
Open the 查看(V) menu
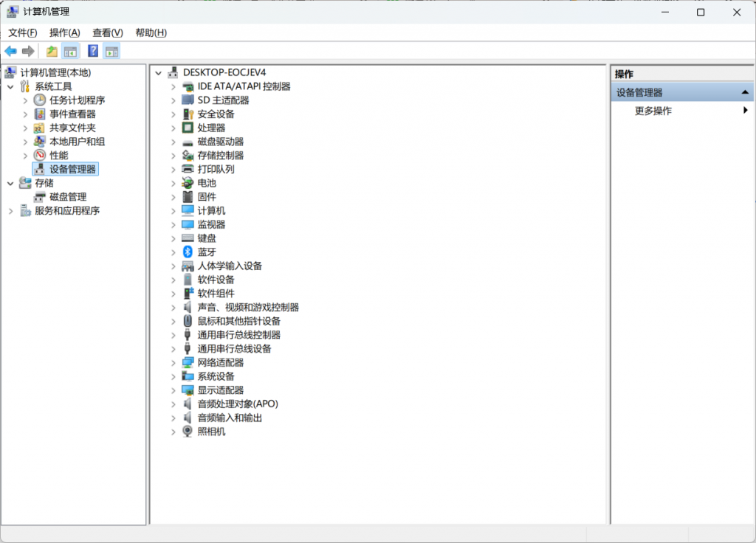(107, 32)
